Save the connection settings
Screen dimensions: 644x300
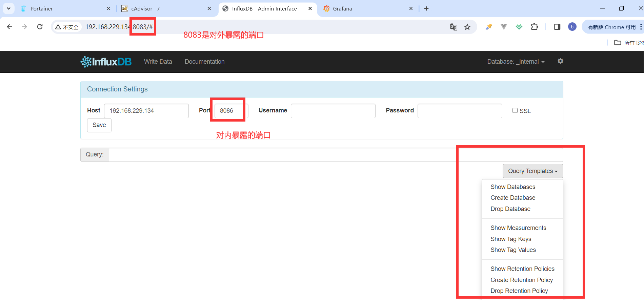[x=99, y=125]
